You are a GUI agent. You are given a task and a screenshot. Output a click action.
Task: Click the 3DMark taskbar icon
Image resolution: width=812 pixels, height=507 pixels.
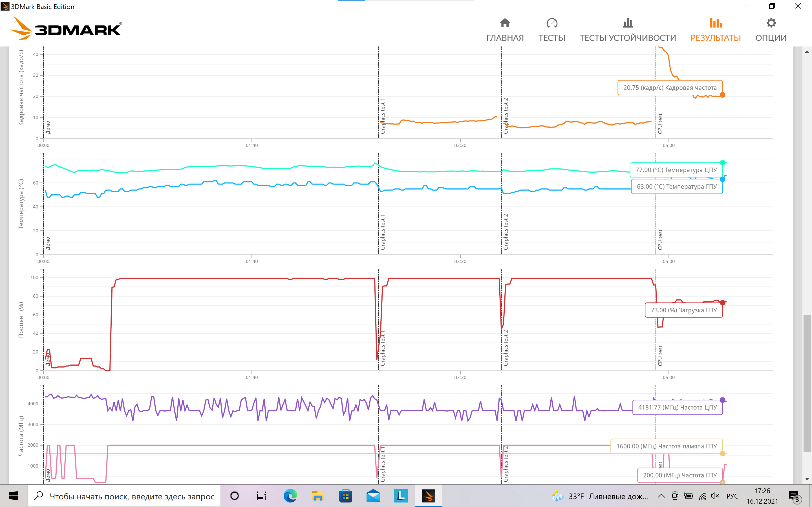428,496
